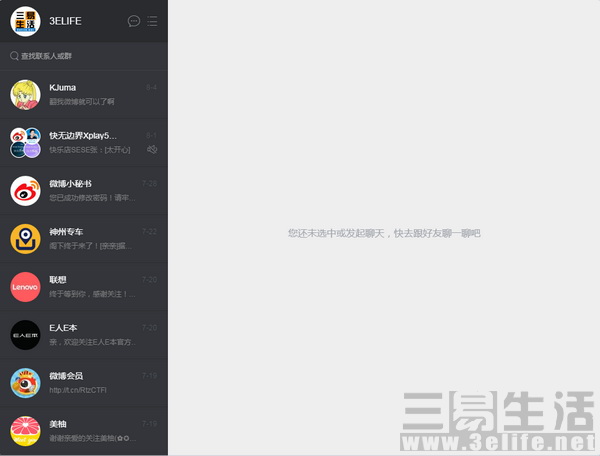
Task: Select the 美柚 chat name
Action: [x=58, y=424]
